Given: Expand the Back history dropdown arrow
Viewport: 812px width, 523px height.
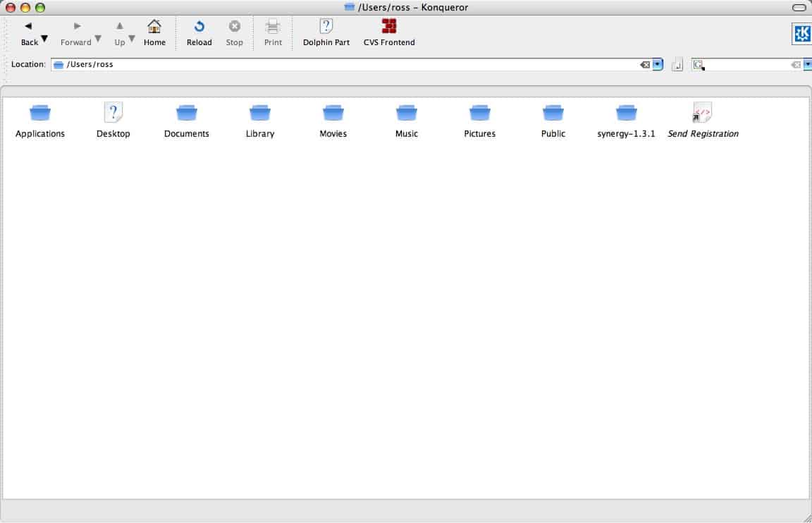Looking at the screenshot, I should click(44, 39).
